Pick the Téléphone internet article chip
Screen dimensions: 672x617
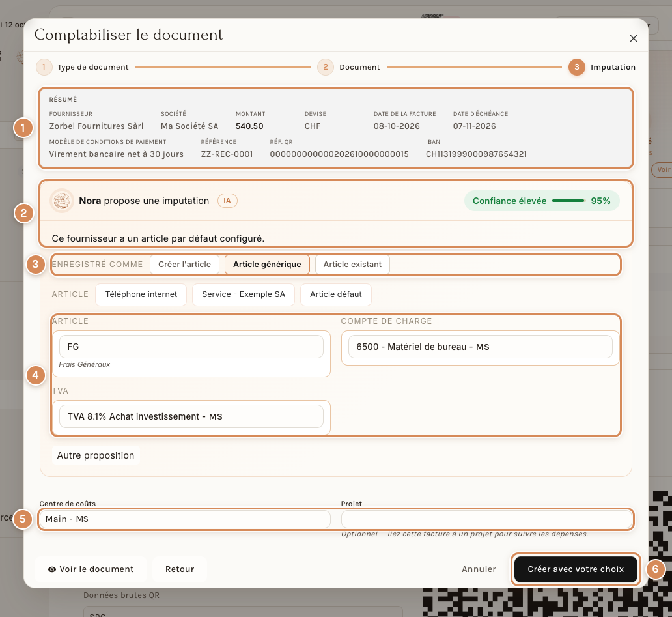pyautogui.click(x=141, y=294)
